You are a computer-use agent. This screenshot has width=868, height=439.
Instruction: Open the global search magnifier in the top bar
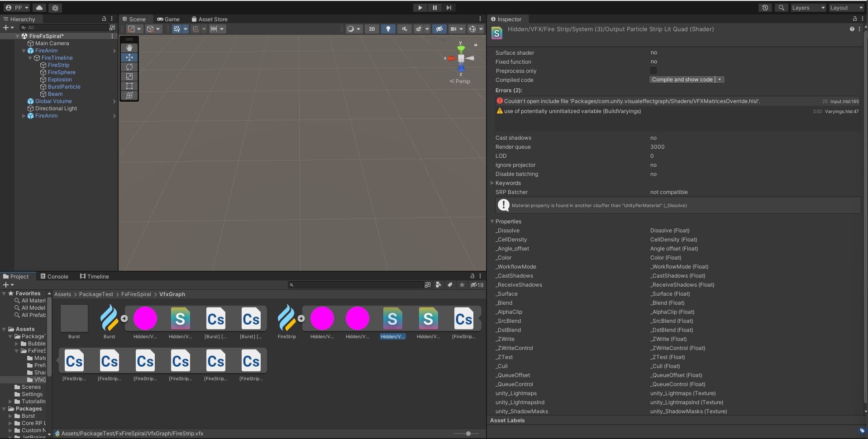(x=781, y=8)
